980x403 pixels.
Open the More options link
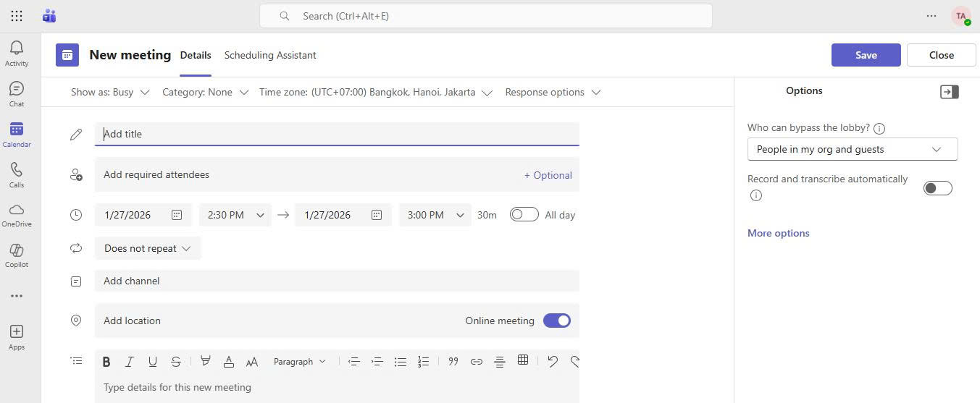pos(778,233)
